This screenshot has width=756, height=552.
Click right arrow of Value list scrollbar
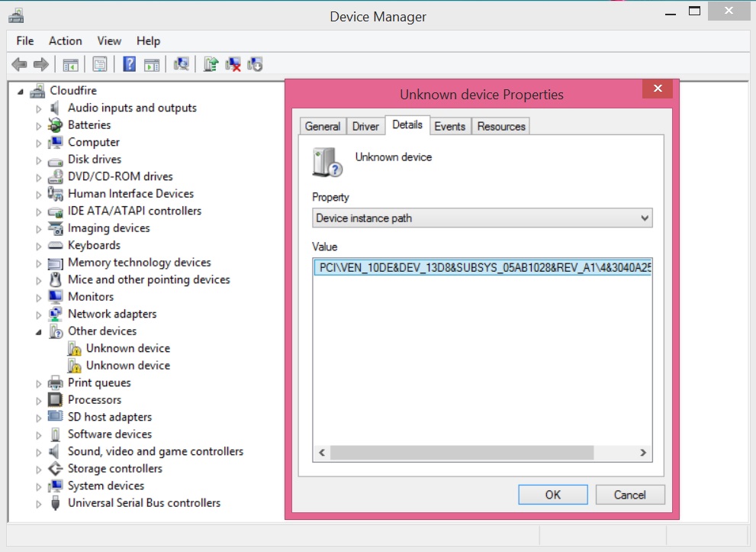coord(645,453)
